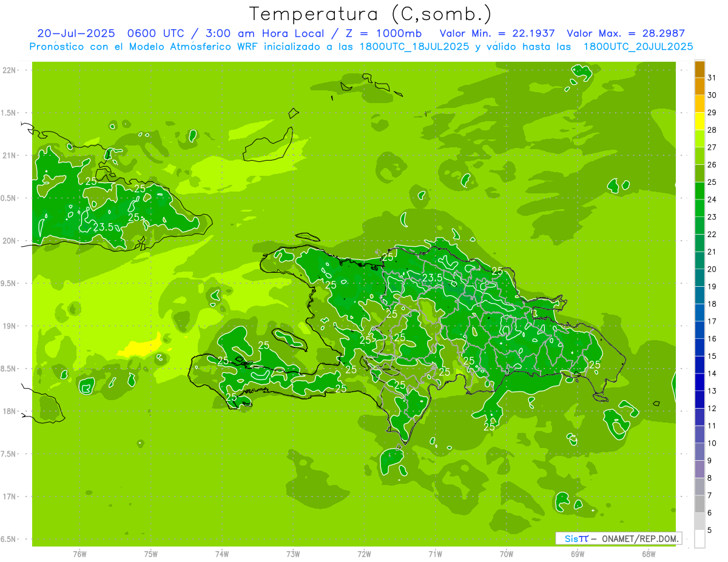This screenshot has height=562, width=728.
Task: Select the dark navy swatch between 12 and 13
Action: tap(699, 400)
